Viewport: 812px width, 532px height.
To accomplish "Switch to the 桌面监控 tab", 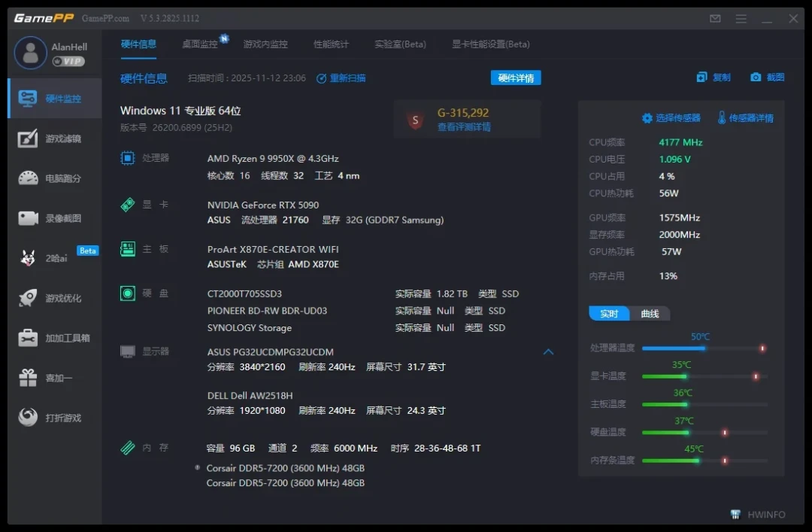I will (200, 44).
